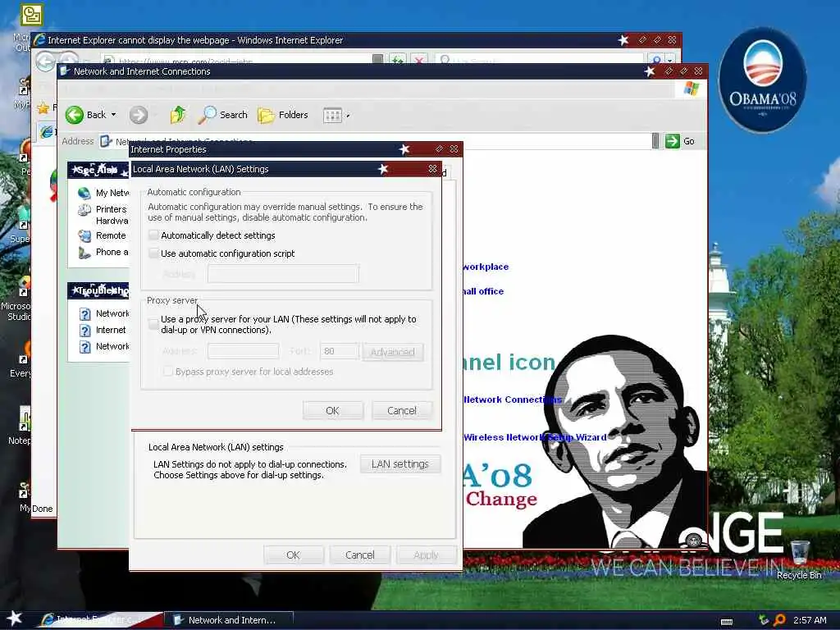Tick Bypass proxy server for local addresses
Screen dimensions: 840x630
click(x=167, y=372)
